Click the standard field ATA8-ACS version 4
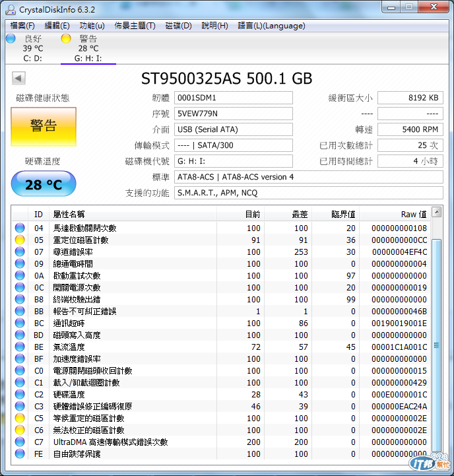This screenshot has width=454, height=476. click(x=309, y=177)
